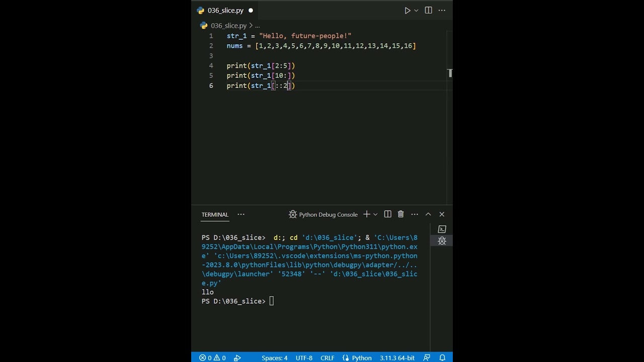Open the feedback icon in the status bar
This screenshot has width=644, height=362.
[x=427, y=358]
